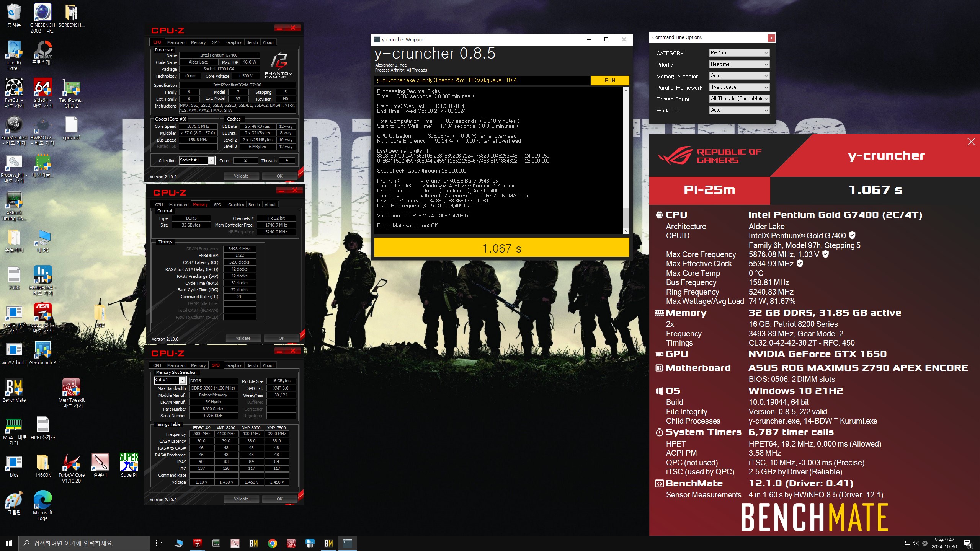Switch to Mainboard tab in top CPU-Z window
Viewport: 980px width, 551px height.
176,42
